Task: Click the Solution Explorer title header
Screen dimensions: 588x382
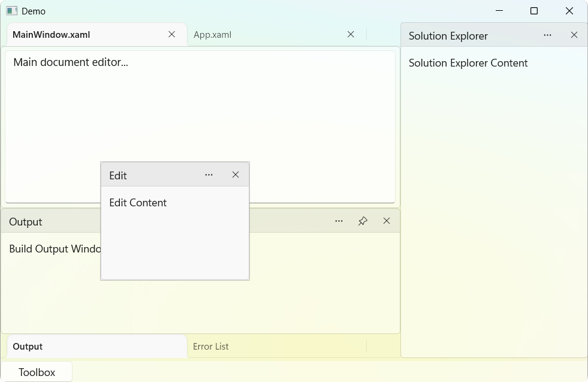Action: click(494, 35)
